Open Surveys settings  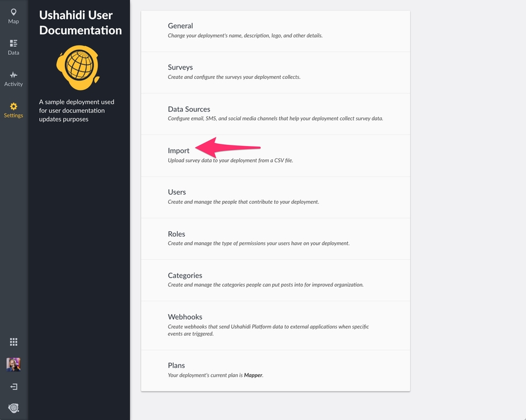click(x=180, y=67)
